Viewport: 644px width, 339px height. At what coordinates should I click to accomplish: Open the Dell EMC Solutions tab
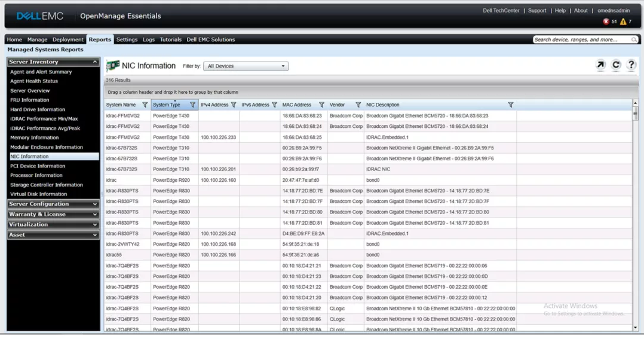(211, 39)
